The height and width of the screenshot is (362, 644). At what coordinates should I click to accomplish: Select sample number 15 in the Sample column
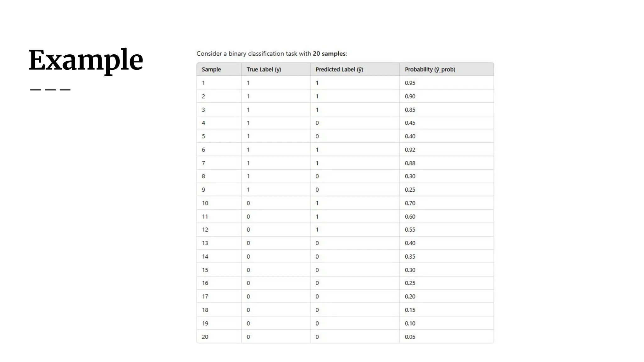tap(205, 270)
